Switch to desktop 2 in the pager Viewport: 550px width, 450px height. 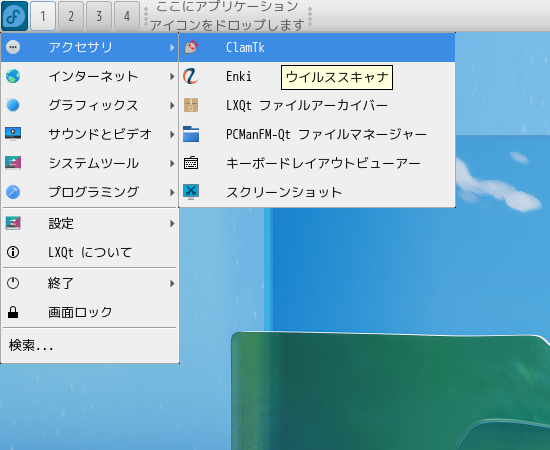[71, 16]
